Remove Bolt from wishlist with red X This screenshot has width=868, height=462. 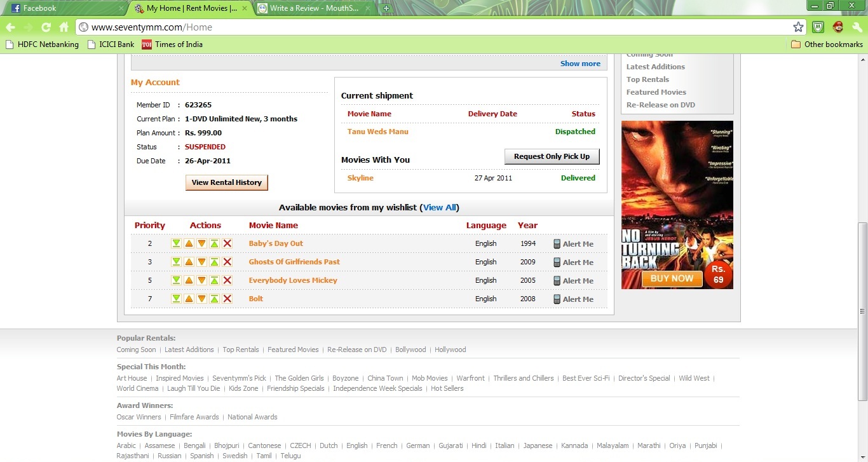point(227,299)
